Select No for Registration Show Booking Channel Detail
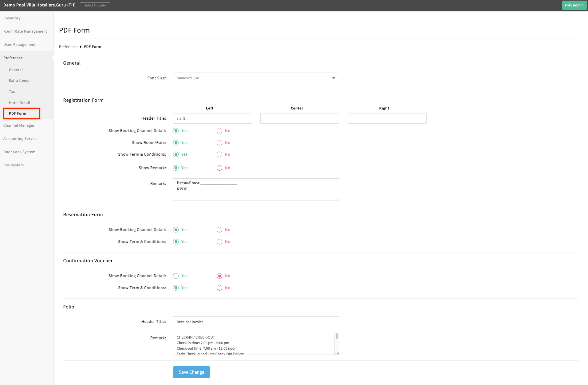This screenshot has width=588, height=385. tap(219, 131)
